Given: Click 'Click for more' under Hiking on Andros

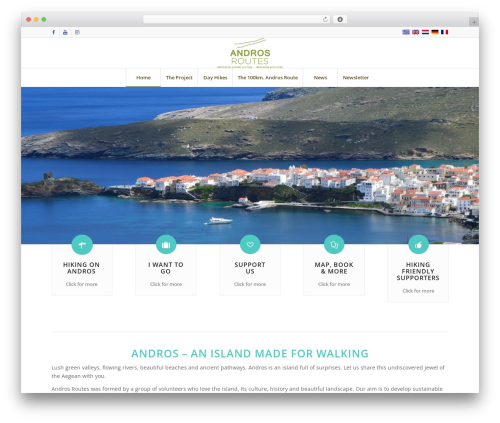Looking at the screenshot, I should (82, 284).
